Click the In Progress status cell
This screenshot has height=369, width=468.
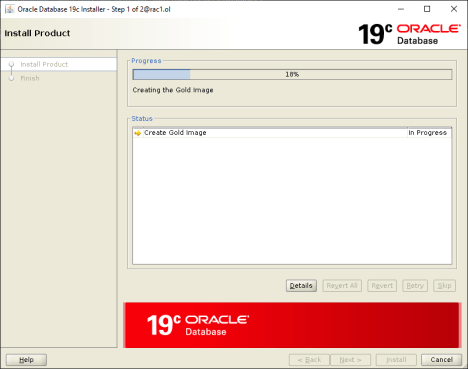[x=429, y=133]
